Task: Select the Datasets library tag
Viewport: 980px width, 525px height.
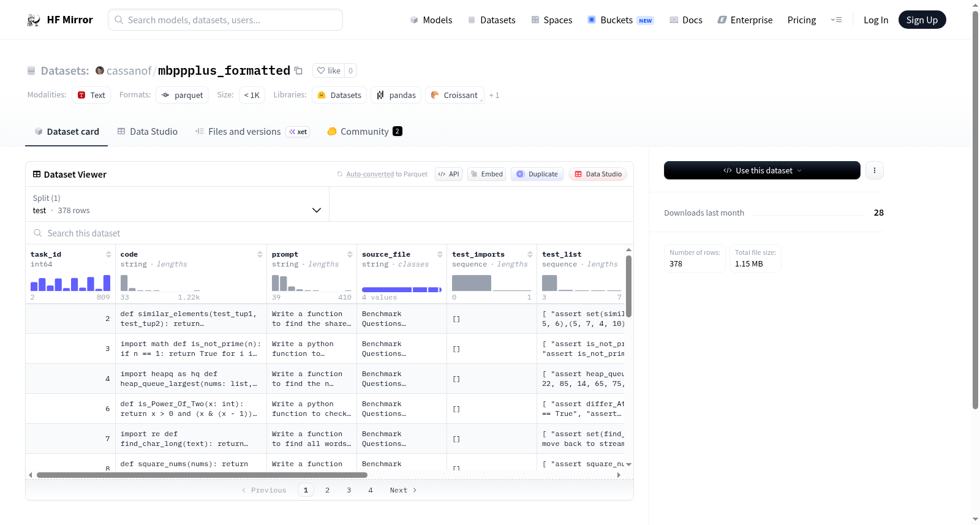Action: (339, 95)
